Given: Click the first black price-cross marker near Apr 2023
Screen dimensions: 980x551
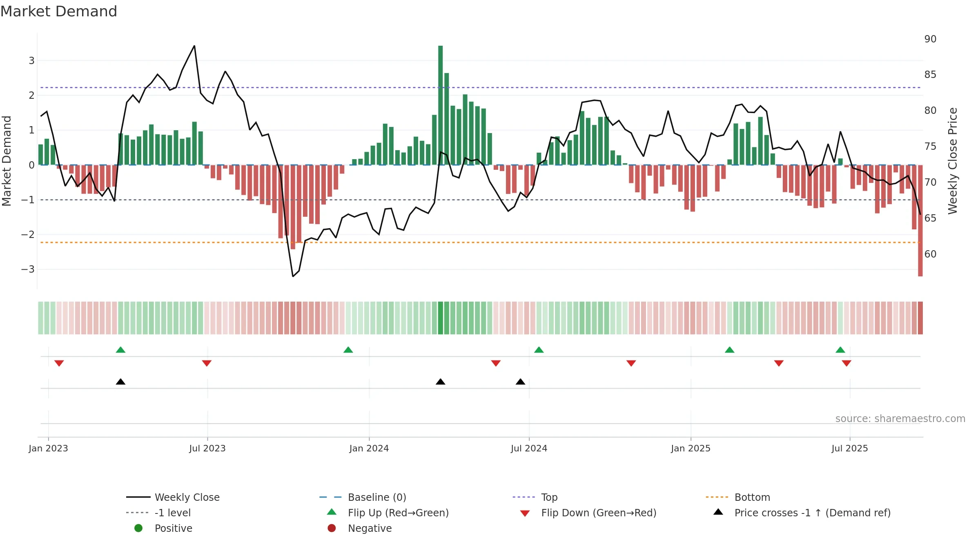Looking at the screenshot, I should (120, 382).
